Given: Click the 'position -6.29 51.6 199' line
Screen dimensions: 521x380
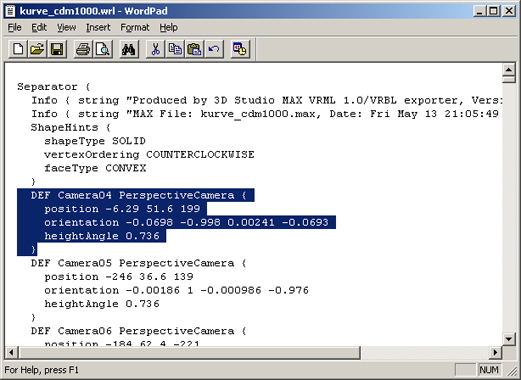Looking at the screenshot, I should [122, 209].
